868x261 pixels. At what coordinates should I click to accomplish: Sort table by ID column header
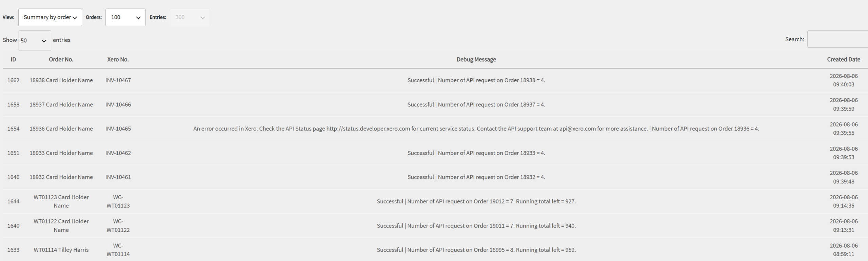tap(13, 59)
